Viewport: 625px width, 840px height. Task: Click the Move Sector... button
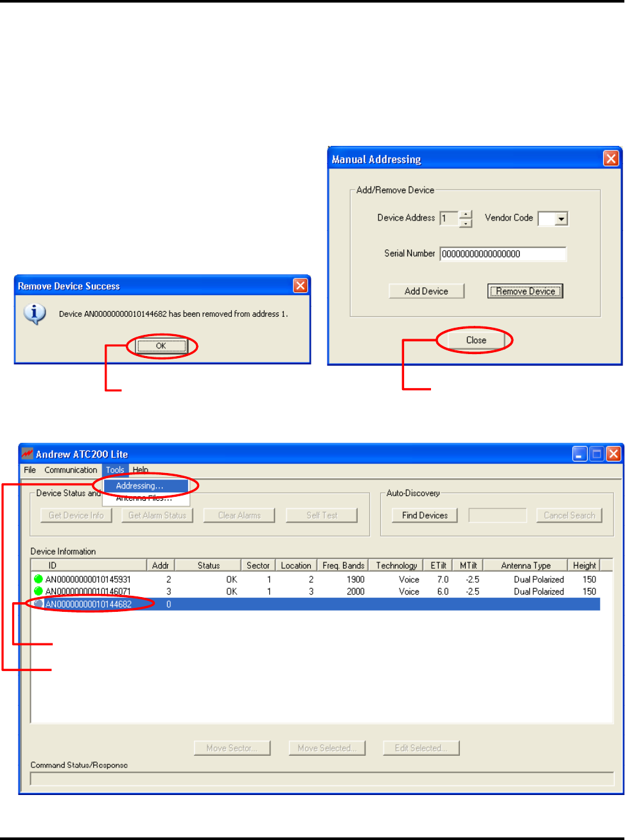coord(232,748)
